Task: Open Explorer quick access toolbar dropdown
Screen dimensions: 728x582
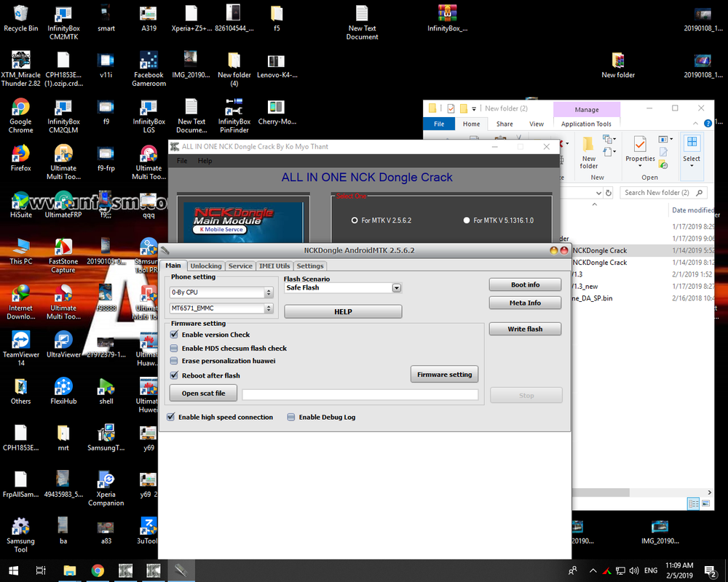Action: (474, 108)
